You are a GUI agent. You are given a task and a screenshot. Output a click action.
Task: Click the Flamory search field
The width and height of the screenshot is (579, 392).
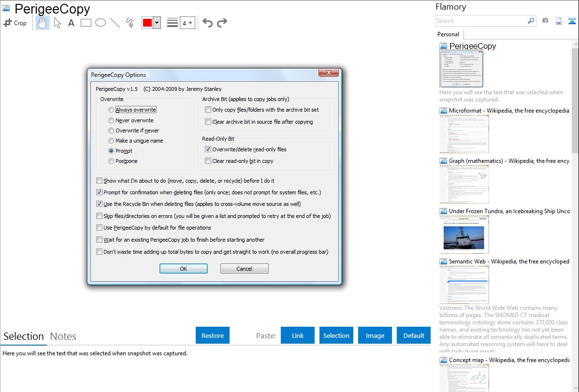481,21
